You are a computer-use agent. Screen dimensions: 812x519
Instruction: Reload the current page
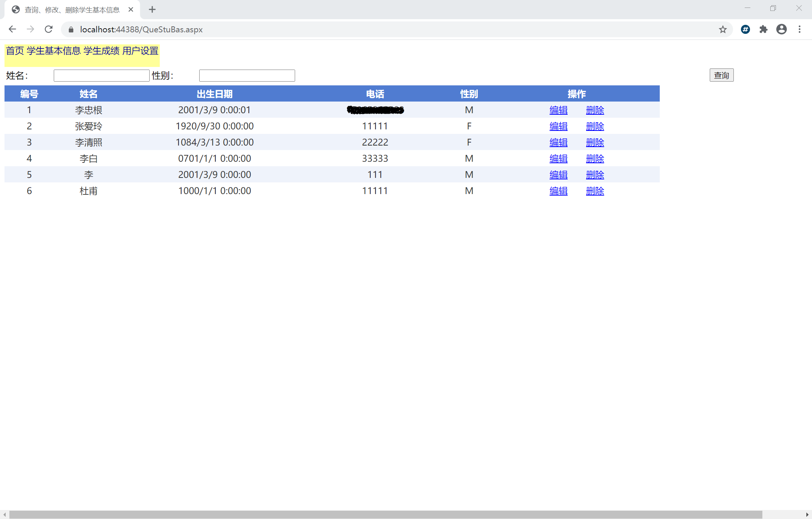tap(48, 29)
